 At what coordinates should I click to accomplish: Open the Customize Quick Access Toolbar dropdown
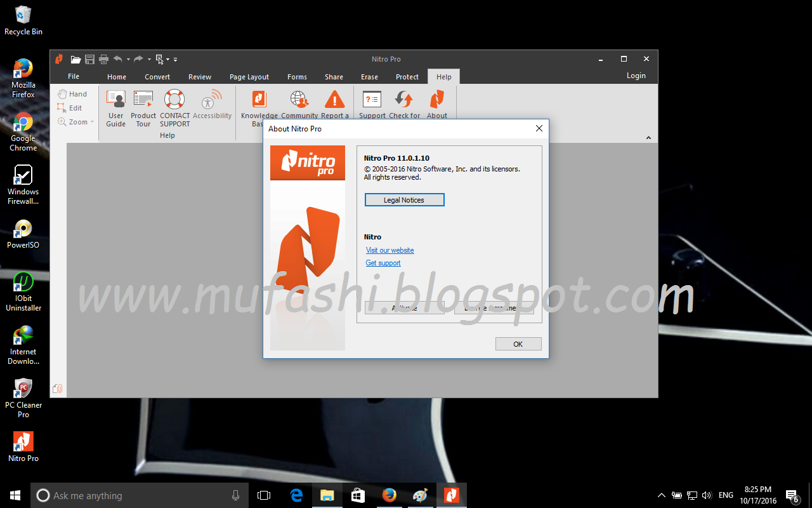pyautogui.click(x=176, y=60)
